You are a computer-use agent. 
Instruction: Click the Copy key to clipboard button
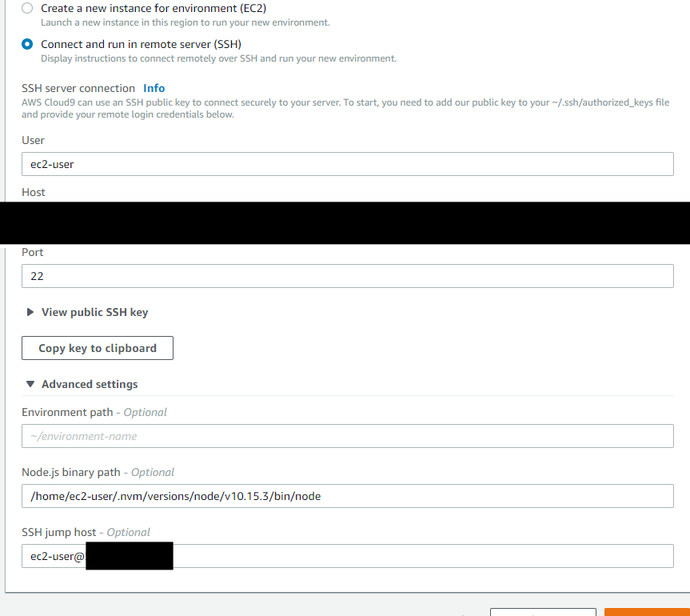click(97, 348)
